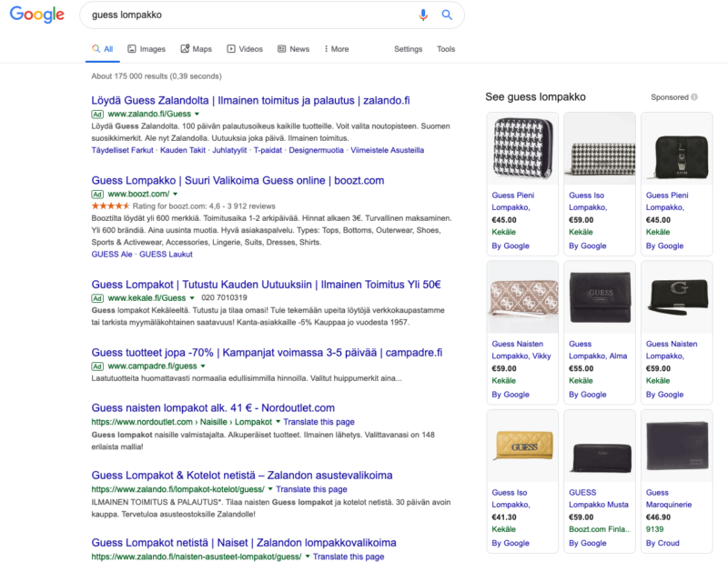Open 'Guess naisten lompakot alk. 41 €' result
728x562 pixels.
213,408
